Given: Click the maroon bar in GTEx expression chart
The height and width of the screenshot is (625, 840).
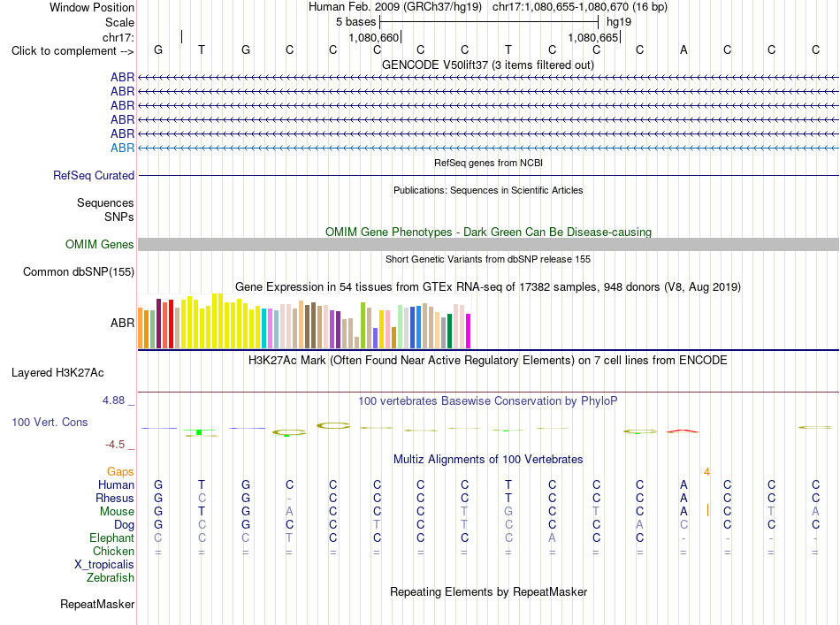Looking at the screenshot, I should tap(158, 324).
